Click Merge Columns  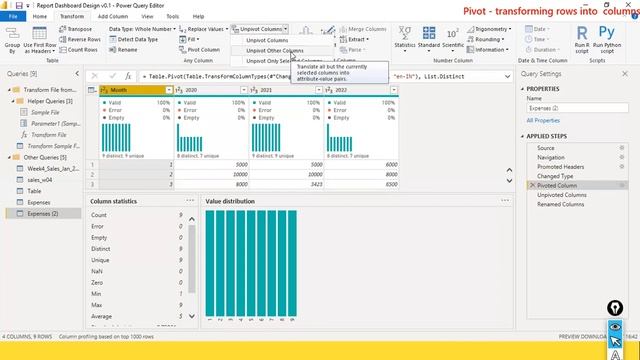click(x=363, y=29)
